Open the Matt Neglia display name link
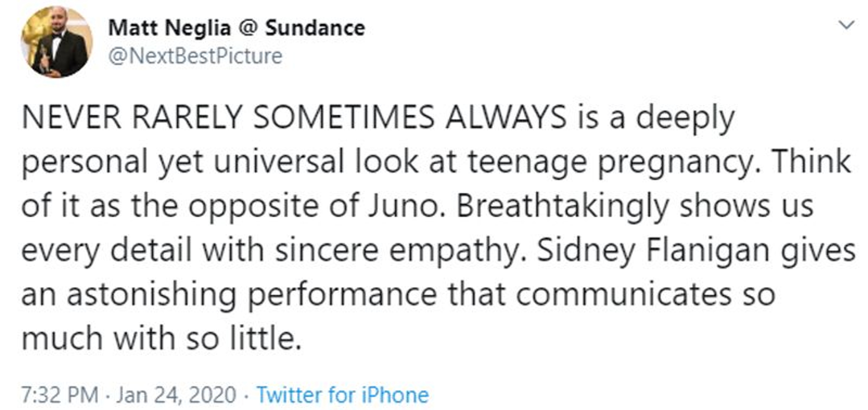Screen dimensions: 868x410 pos(170,28)
